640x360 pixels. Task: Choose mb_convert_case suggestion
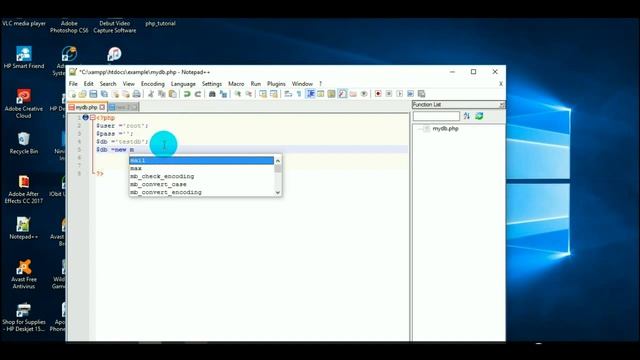pyautogui.click(x=202, y=184)
